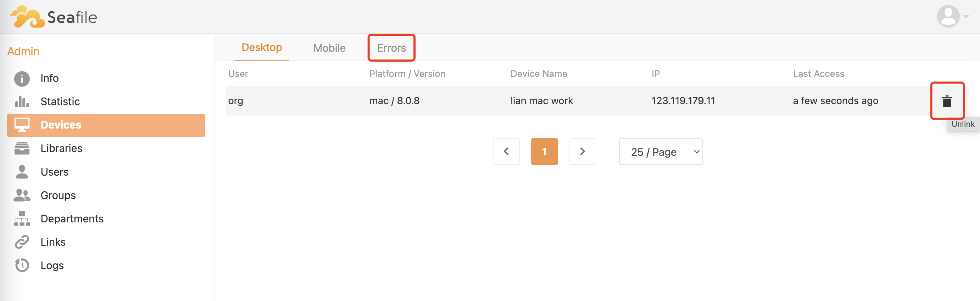Select the org device table row
980x301 pixels.
click(x=597, y=101)
